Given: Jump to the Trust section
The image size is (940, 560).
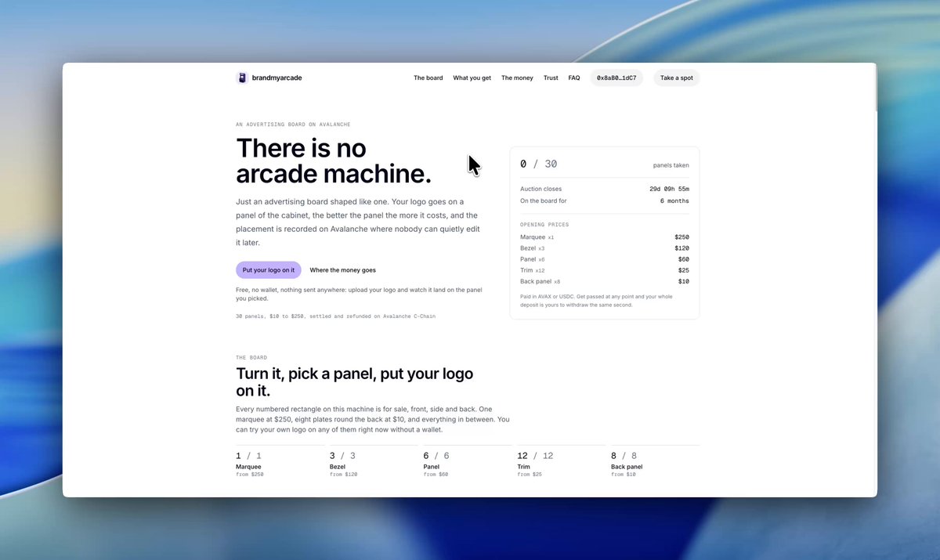Looking at the screenshot, I should (x=551, y=78).
